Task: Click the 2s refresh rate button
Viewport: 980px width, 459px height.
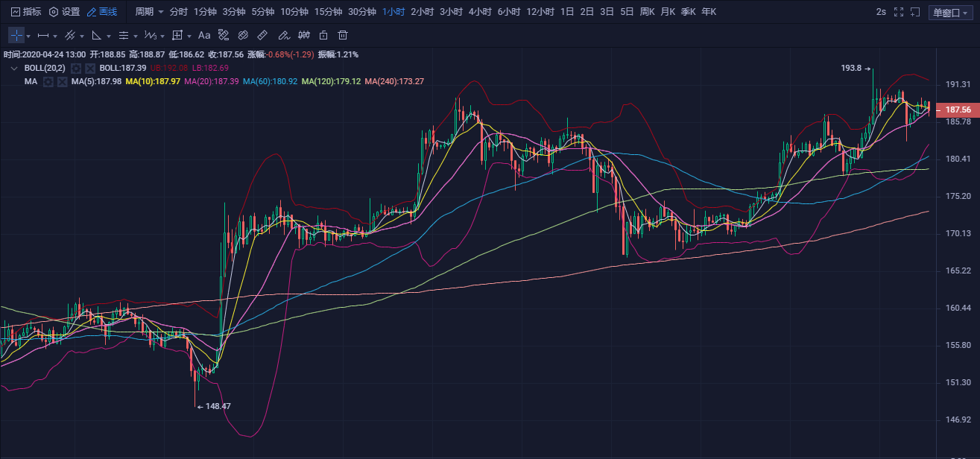Action: (x=882, y=12)
